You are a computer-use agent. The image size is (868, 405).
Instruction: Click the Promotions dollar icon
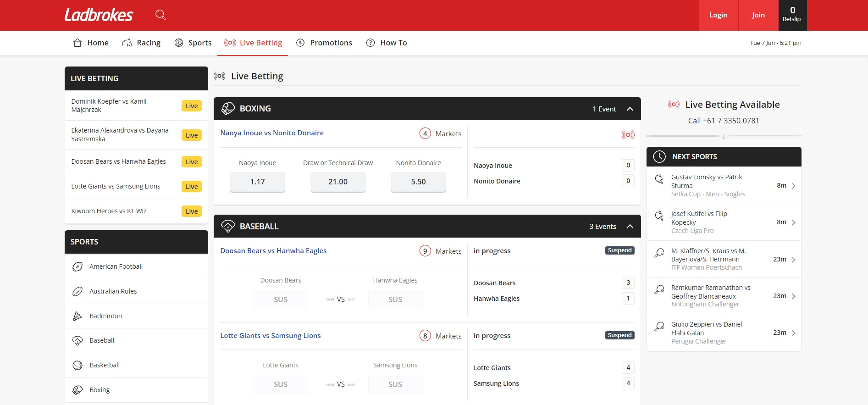pos(300,43)
